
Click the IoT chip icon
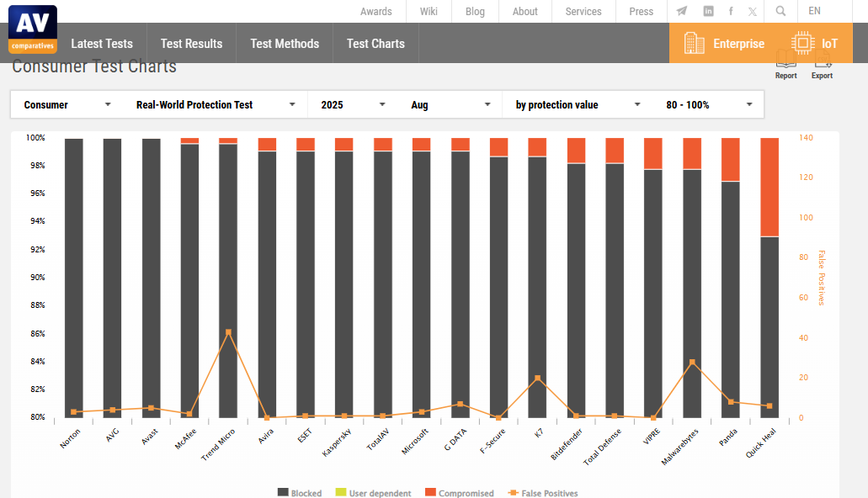coord(802,43)
